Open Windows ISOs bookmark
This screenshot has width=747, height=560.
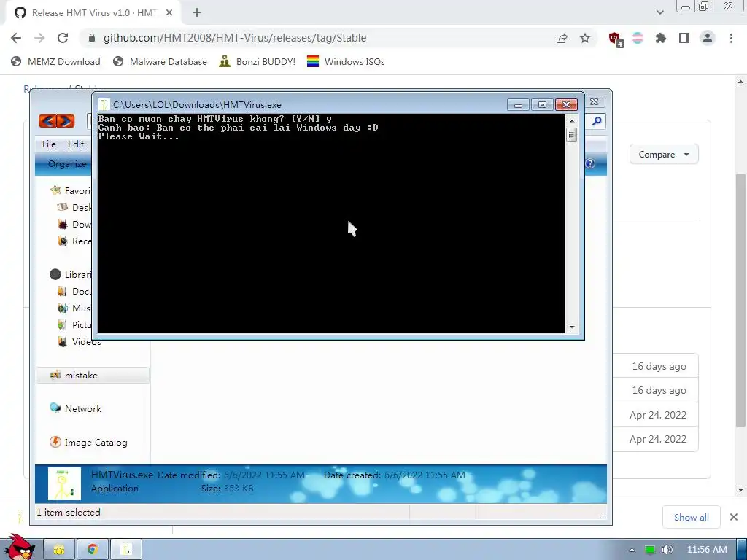coord(346,61)
